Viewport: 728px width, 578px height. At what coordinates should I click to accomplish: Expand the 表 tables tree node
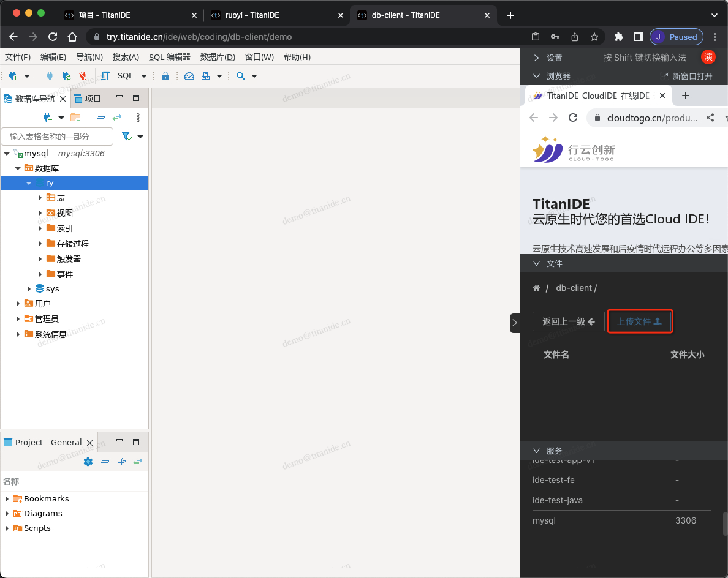[40, 198]
